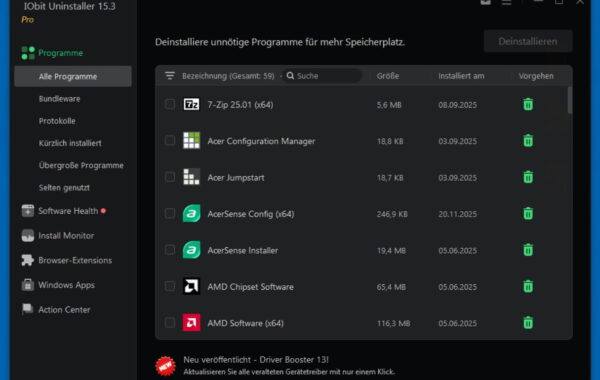Click the Programme section header
The width and height of the screenshot is (600, 380).
(x=60, y=53)
